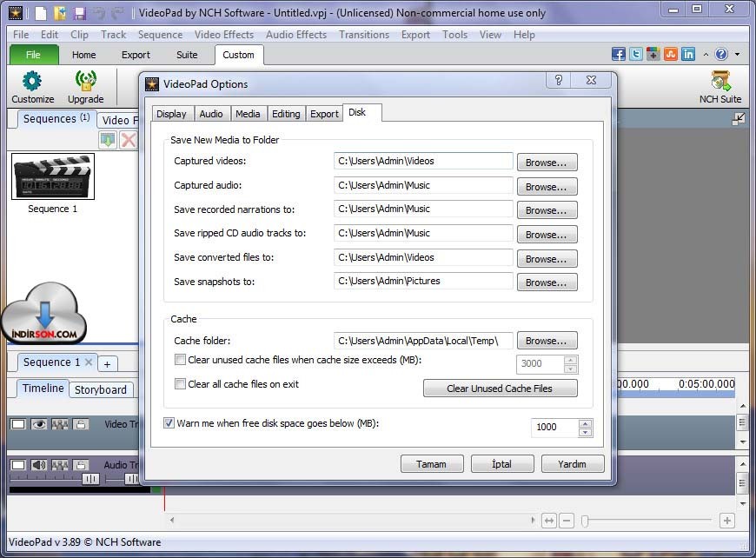Toggle the Audio Track white select box
Image resolution: width=756 pixels, height=558 pixels.
click(18, 465)
